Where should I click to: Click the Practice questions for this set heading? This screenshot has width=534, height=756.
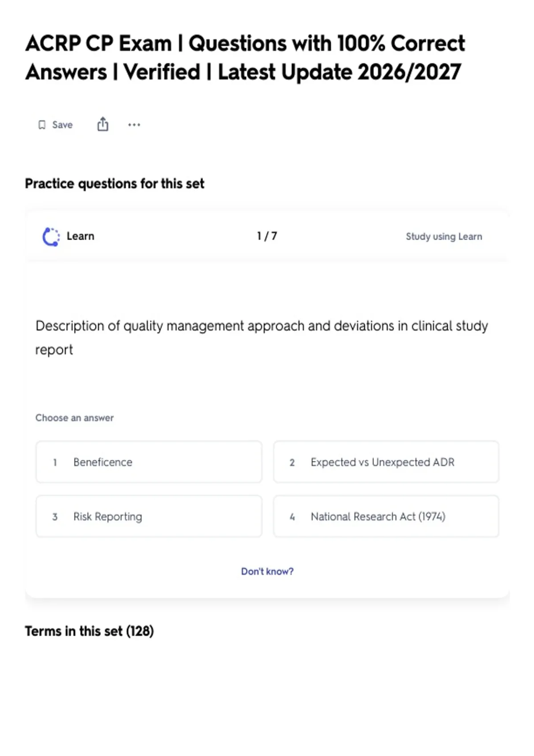[x=115, y=184]
